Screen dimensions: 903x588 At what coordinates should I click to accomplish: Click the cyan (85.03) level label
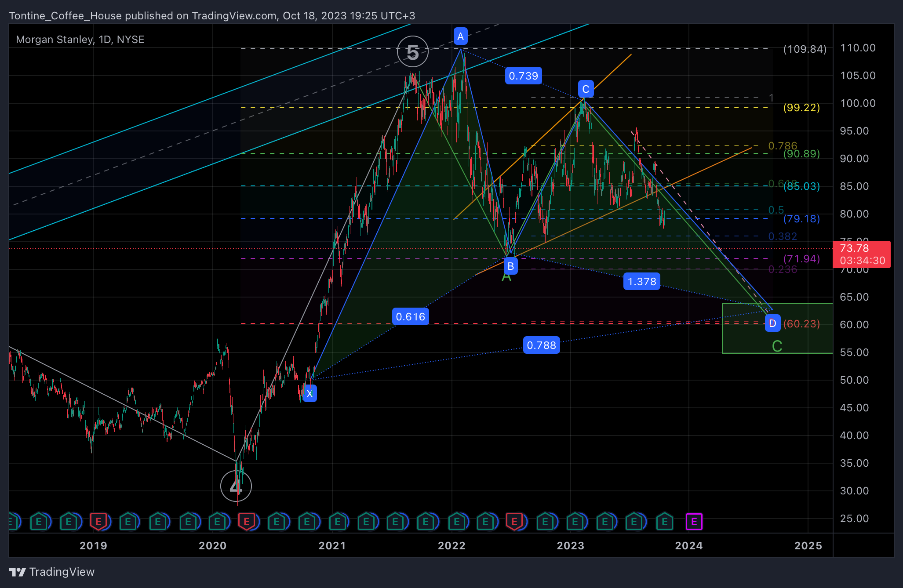click(801, 186)
